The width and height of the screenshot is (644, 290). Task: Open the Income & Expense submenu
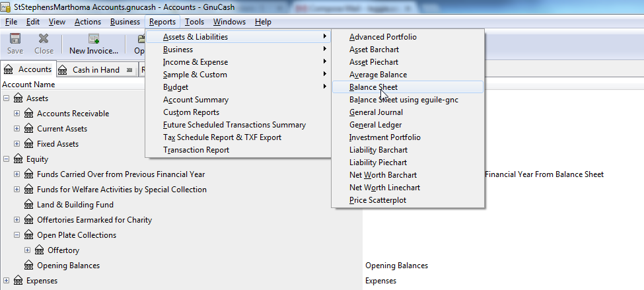point(238,62)
